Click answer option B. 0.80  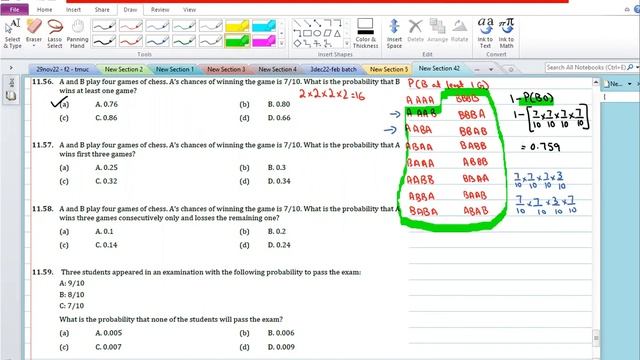pyautogui.click(x=279, y=104)
